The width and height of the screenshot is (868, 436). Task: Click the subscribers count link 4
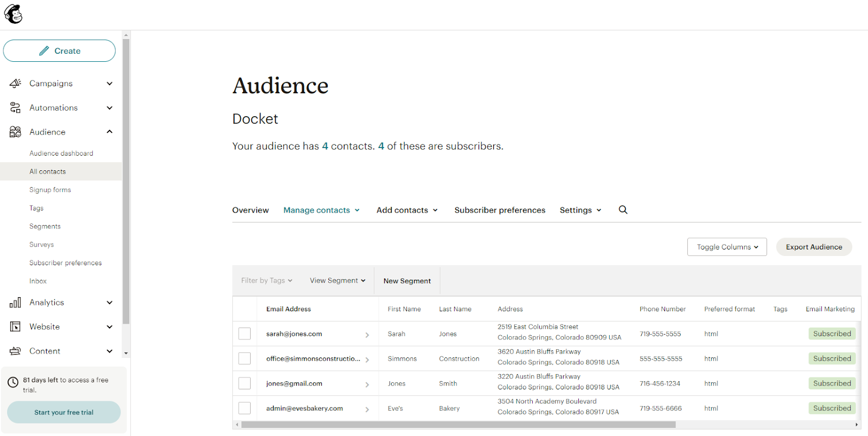click(381, 146)
